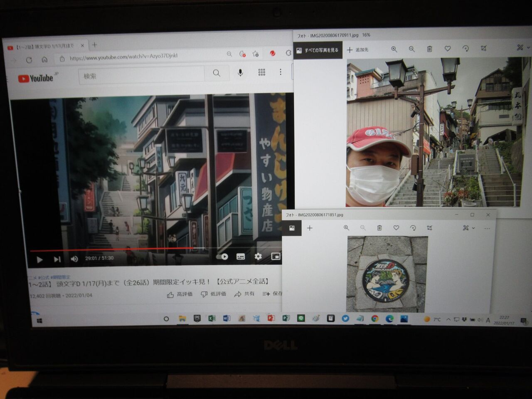Viewport: 532px width, 399px height.
Task: Open more options in lower Photos window
Action: pos(487,228)
